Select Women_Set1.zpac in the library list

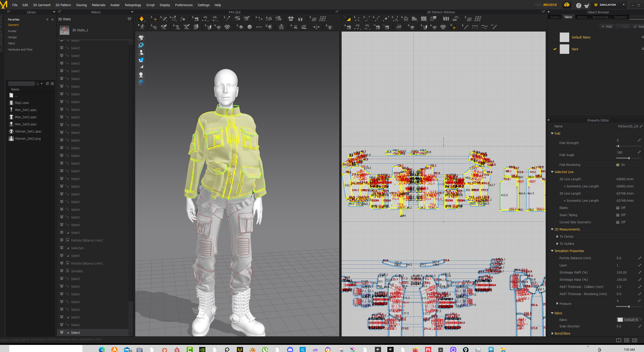(x=28, y=131)
